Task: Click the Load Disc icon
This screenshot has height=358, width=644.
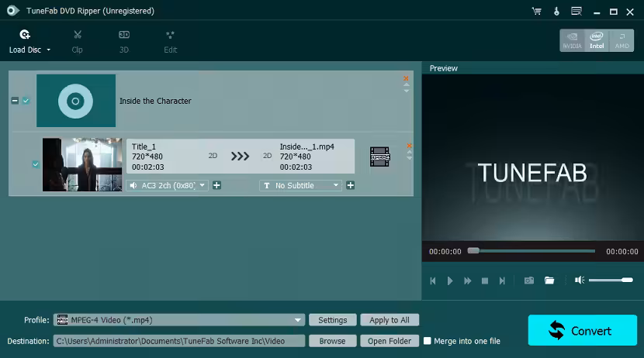Action: (25, 35)
